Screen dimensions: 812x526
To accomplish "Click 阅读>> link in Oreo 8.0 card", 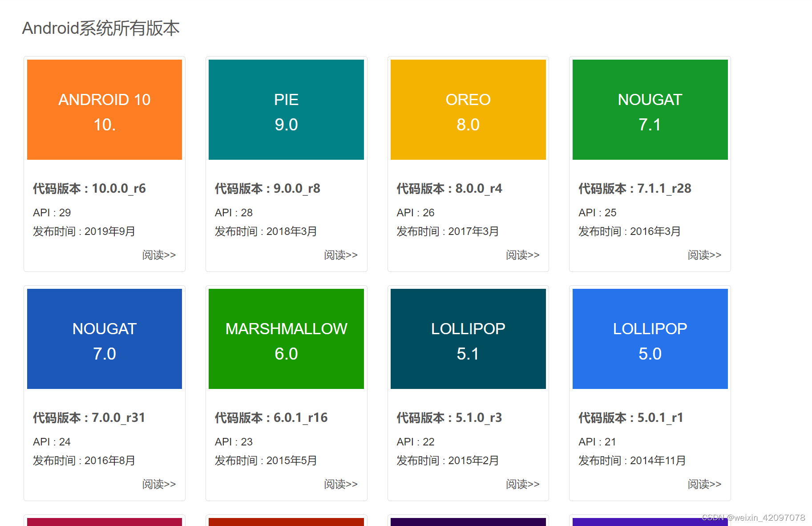I will point(523,255).
